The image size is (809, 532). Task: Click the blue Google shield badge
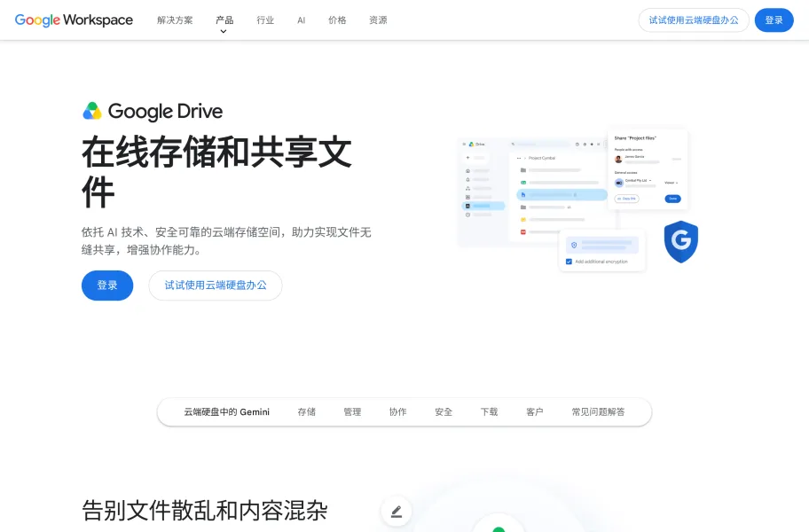[681, 241]
